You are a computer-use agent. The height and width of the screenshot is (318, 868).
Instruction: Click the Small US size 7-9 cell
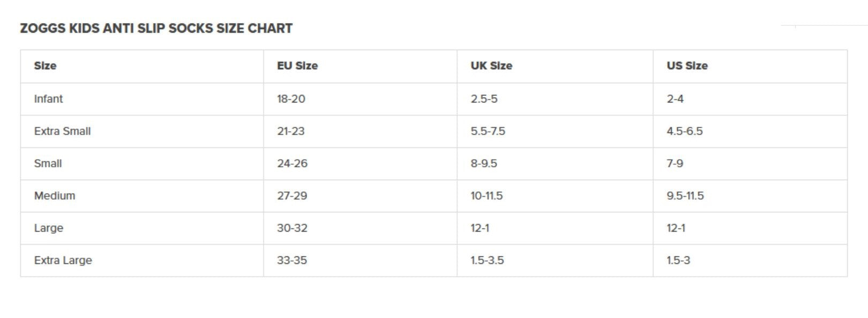[x=675, y=164]
